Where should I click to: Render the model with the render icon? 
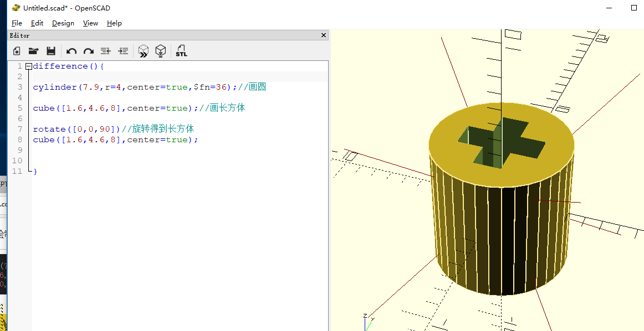[x=160, y=51]
